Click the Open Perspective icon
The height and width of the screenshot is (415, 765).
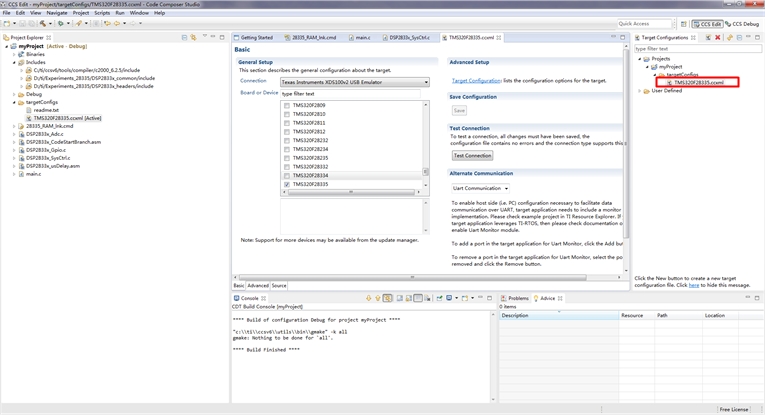(684, 24)
